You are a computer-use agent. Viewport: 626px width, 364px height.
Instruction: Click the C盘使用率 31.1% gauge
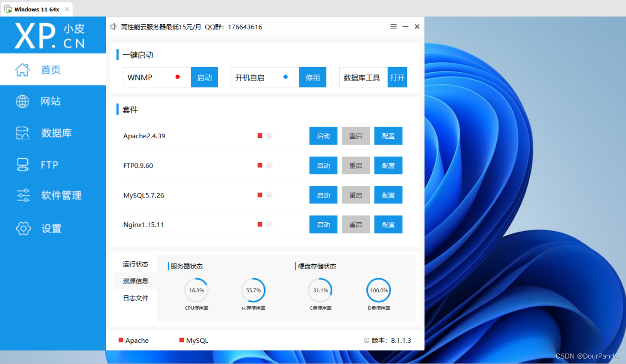pyautogui.click(x=320, y=290)
